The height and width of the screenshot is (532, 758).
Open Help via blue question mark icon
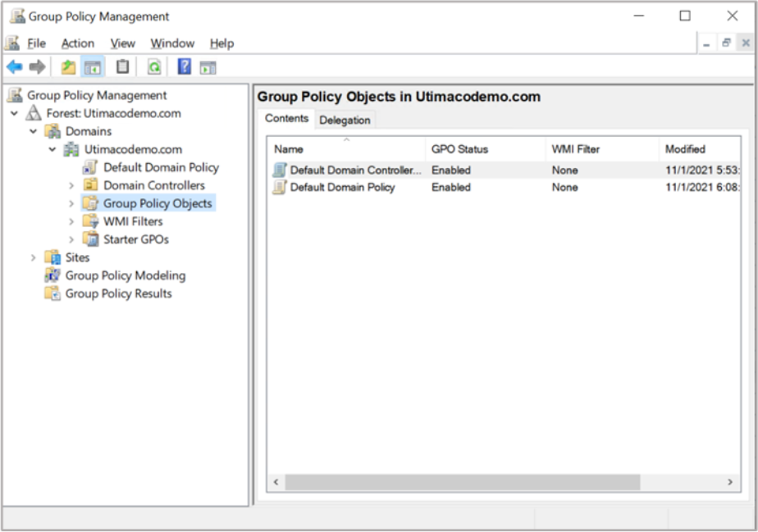185,67
